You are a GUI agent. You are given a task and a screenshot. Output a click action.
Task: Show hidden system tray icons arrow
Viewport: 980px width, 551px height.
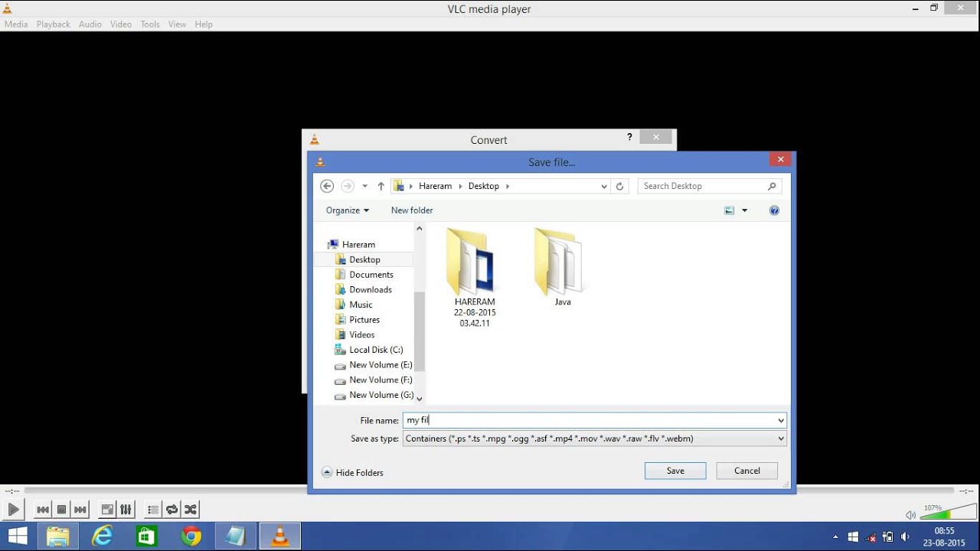click(835, 537)
